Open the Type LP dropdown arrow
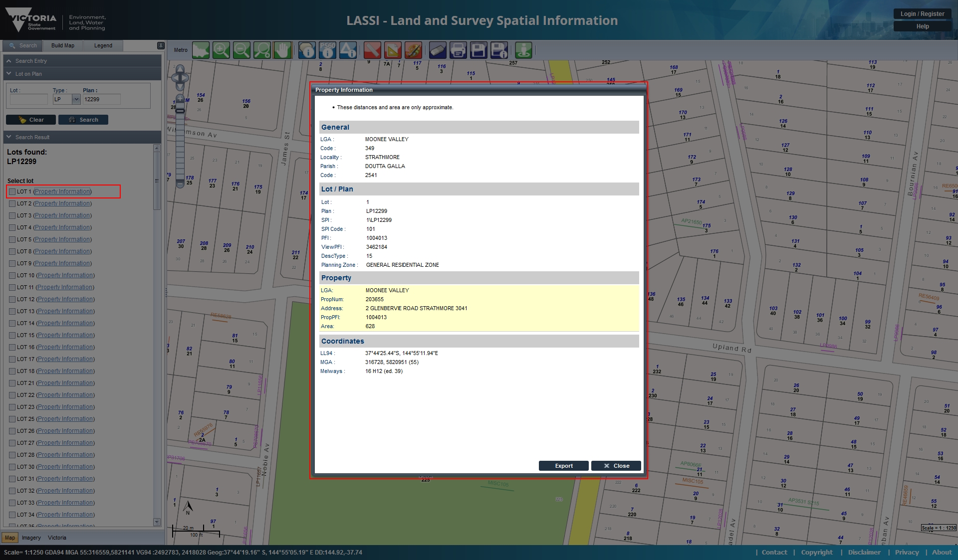 coord(76,99)
